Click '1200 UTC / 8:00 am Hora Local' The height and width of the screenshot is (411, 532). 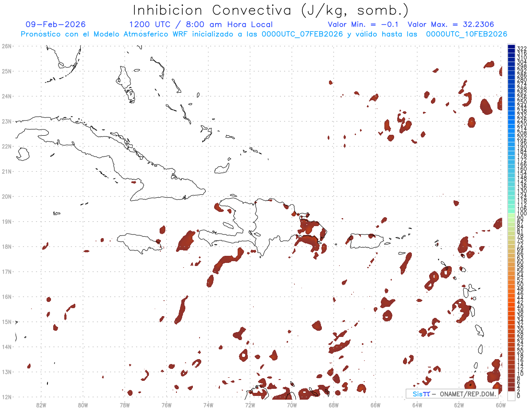[201, 24]
